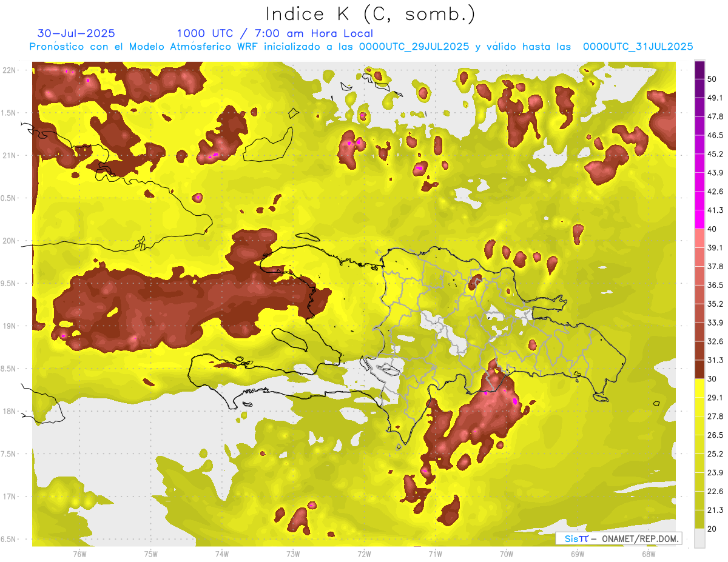Click the colorbar value '22.6'
This screenshot has height=562, width=728.
point(715,492)
